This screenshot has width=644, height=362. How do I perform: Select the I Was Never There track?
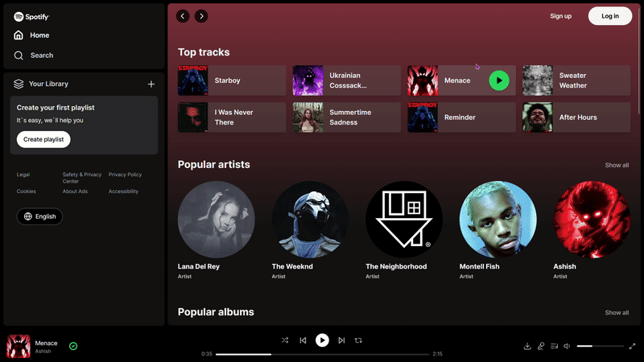click(x=232, y=117)
